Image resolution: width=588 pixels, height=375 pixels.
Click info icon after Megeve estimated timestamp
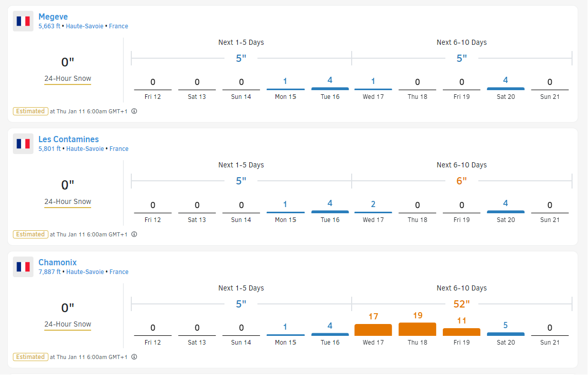(134, 111)
